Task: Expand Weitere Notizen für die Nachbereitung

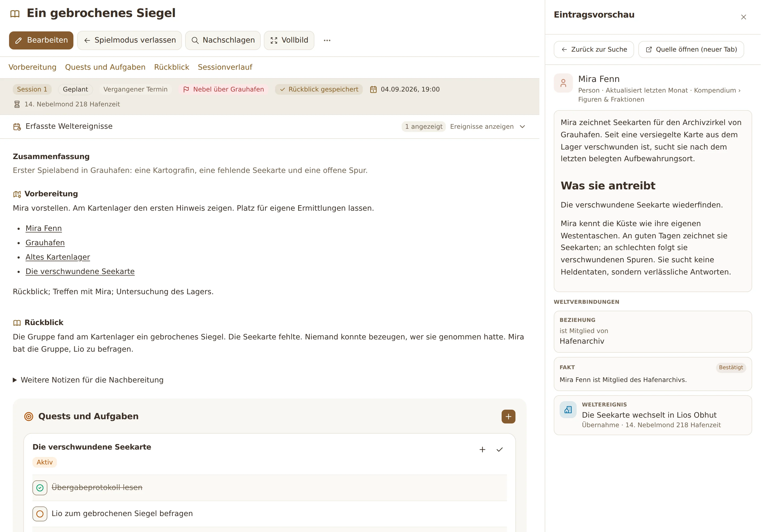Action: click(88, 380)
